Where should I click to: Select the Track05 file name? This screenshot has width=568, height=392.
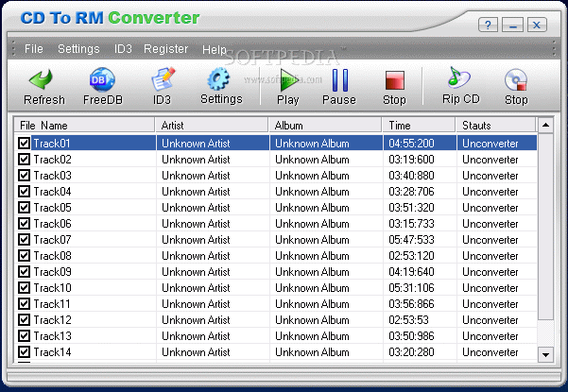[53, 208]
